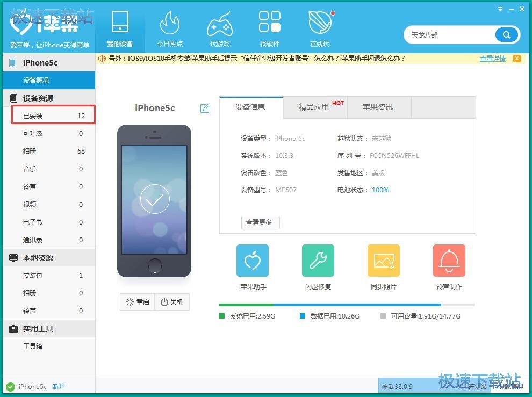The height and width of the screenshot is (397, 532).
Task: Launch i苹果助手 apple icon
Action: pyautogui.click(x=253, y=261)
